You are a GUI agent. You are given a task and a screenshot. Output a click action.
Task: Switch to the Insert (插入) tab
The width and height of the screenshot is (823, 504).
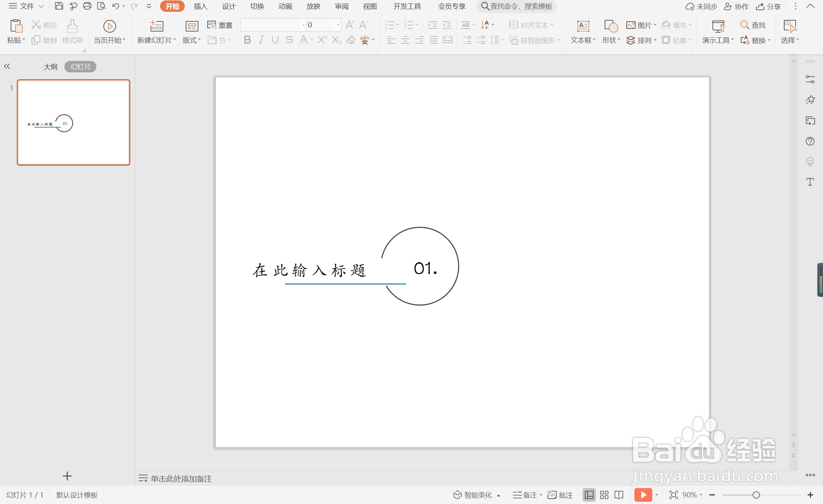(x=200, y=6)
